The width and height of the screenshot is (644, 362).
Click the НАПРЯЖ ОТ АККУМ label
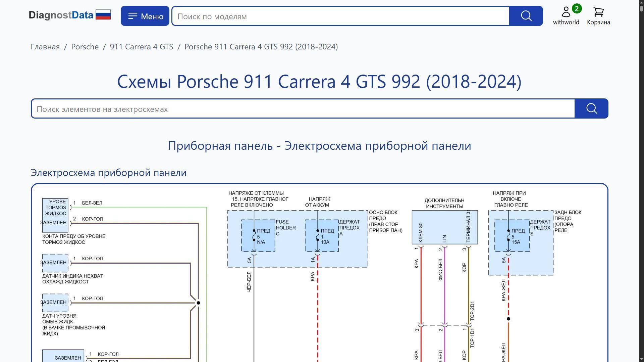(318, 202)
